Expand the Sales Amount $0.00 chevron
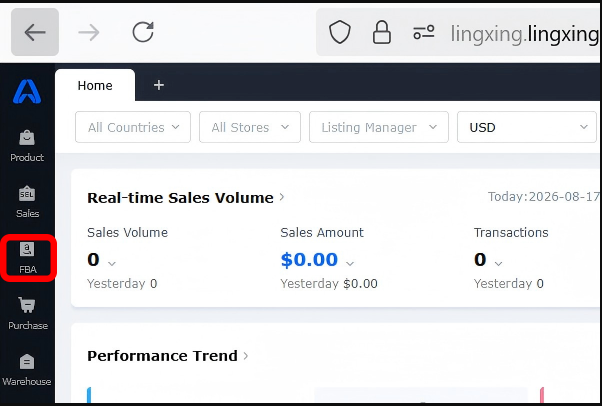Screen dimensions: 602x406 point(350,263)
